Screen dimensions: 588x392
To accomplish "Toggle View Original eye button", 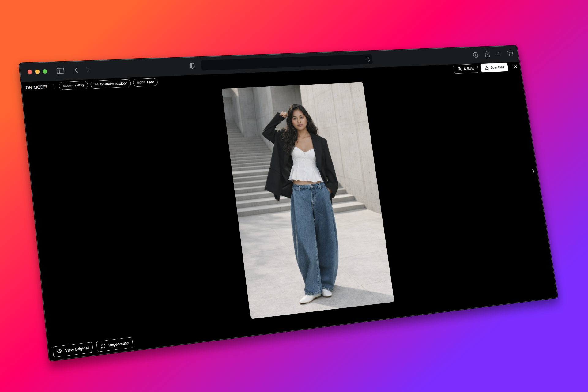I will coord(73,350).
